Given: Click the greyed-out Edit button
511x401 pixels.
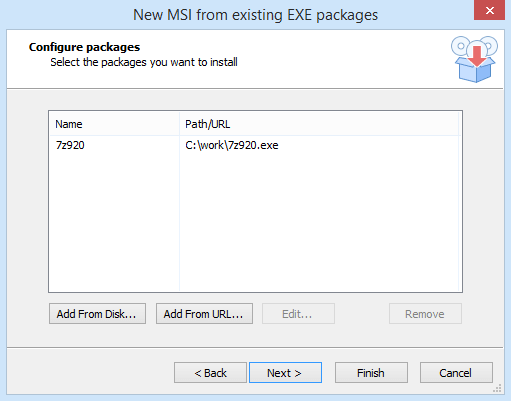Looking at the screenshot, I should (298, 314).
